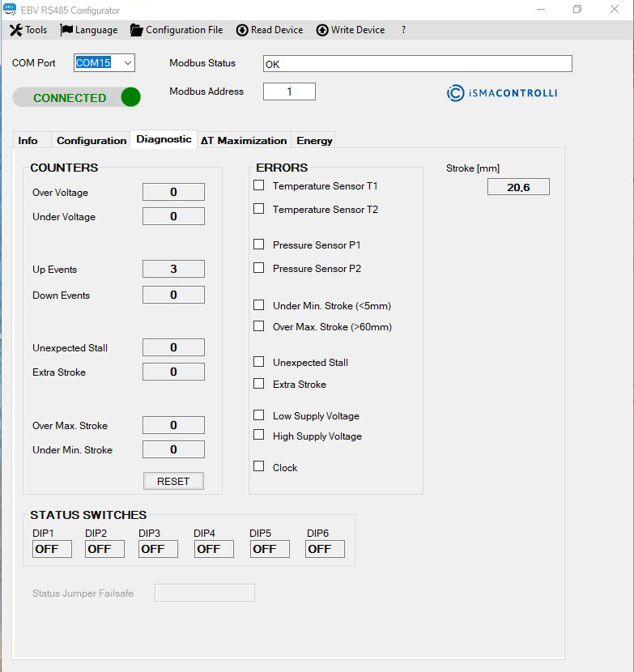This screenshot has height=672, width=634.
Task: Switch to the Configuration tab
Action: tap(91, 140)
